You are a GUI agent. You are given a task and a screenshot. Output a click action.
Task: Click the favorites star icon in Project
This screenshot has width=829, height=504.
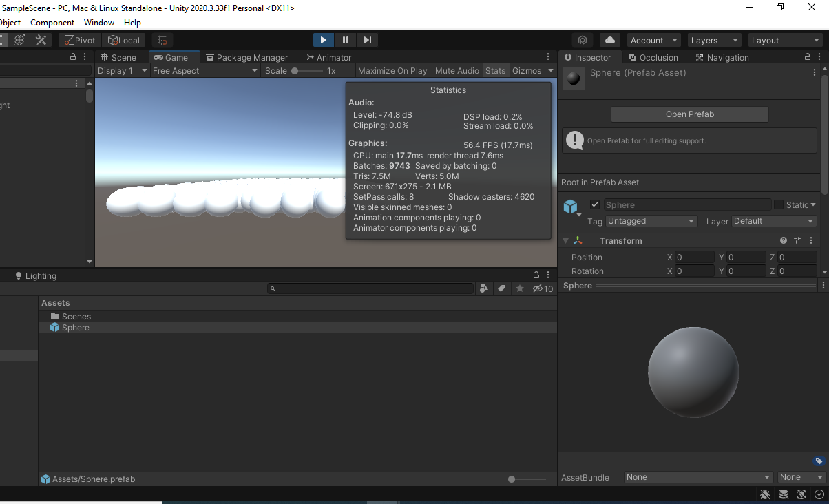[x=520, y=288]
